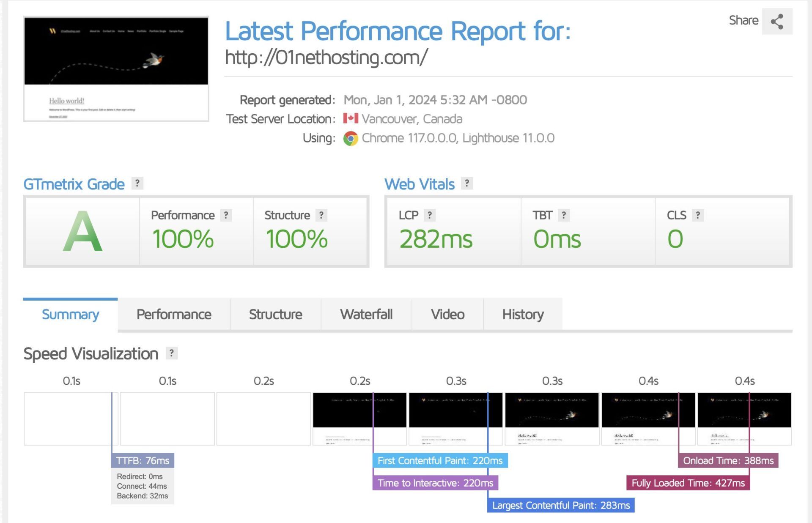
Task: Click the last 0.4s filmstrip frame
Action: [x=744, y=419]
